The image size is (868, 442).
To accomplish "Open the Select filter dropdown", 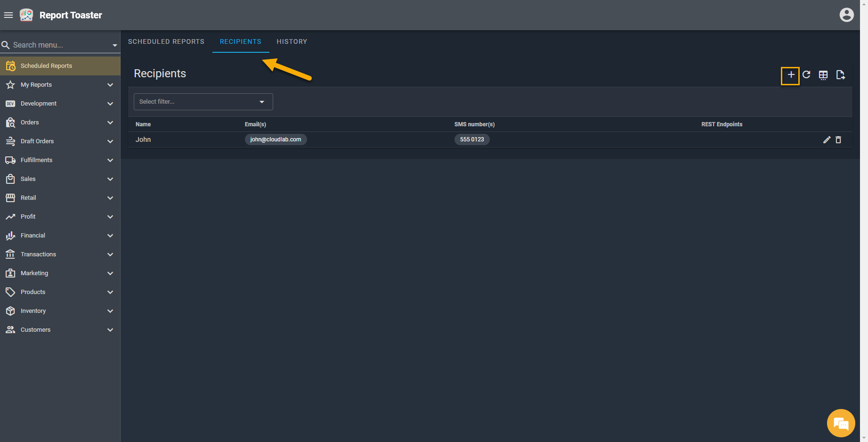I will pyautogui.click(x=203, y=102).
